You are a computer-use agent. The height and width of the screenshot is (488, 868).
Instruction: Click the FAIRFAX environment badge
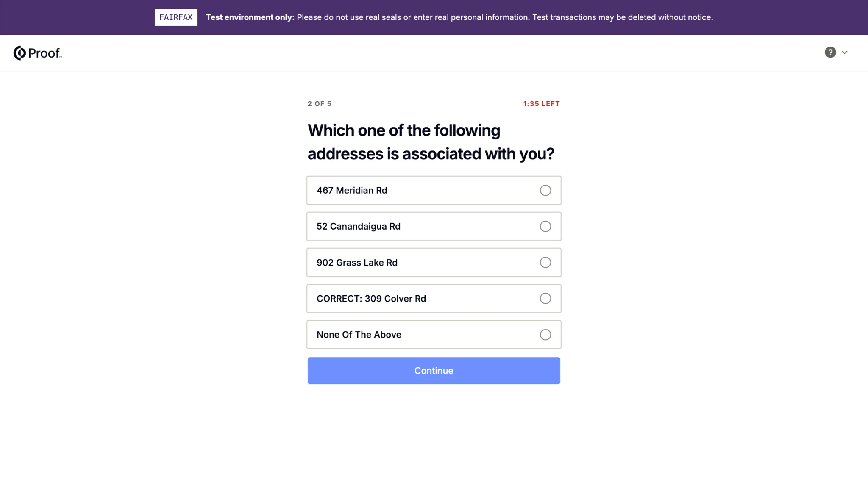click(176, 17)
